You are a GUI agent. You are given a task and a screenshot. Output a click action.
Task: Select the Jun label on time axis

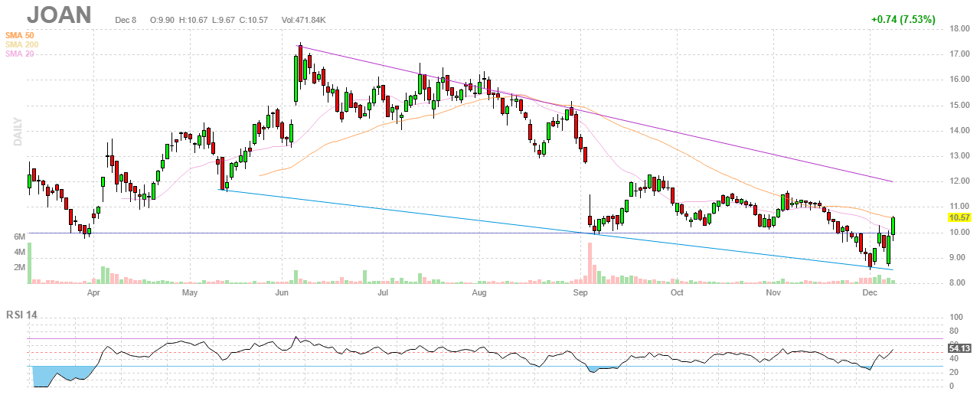pyautogui.click(x=281, y=292)
